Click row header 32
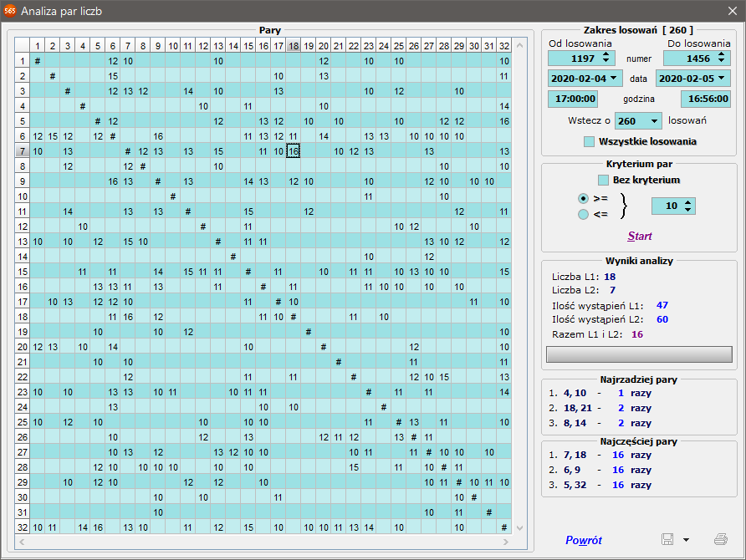746x560 pixels. [23, 527]
